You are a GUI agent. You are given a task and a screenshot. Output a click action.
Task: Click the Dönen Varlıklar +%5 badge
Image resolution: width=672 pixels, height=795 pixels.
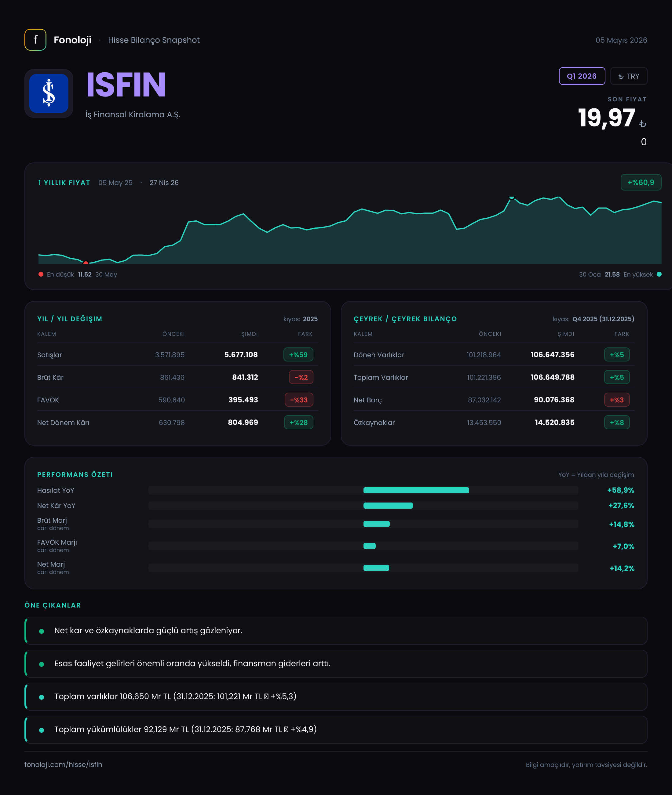tap(617, 354)
